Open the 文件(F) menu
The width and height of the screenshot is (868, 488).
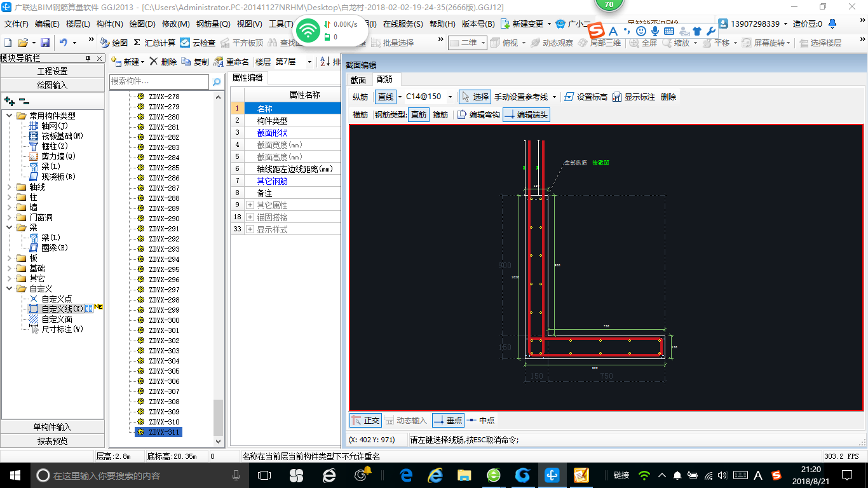(17, 24)
